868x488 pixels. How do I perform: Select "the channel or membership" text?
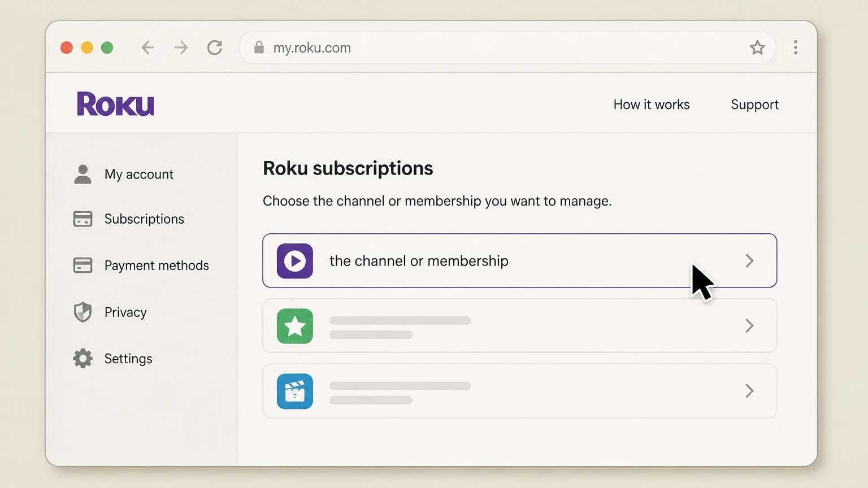pyautogui.click(x=419, y=261)
